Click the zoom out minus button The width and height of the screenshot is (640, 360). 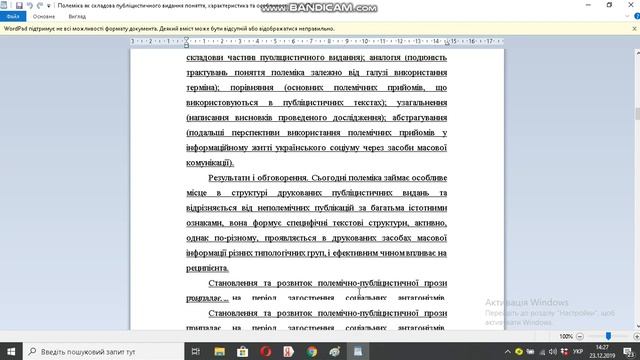coord(580,336)
